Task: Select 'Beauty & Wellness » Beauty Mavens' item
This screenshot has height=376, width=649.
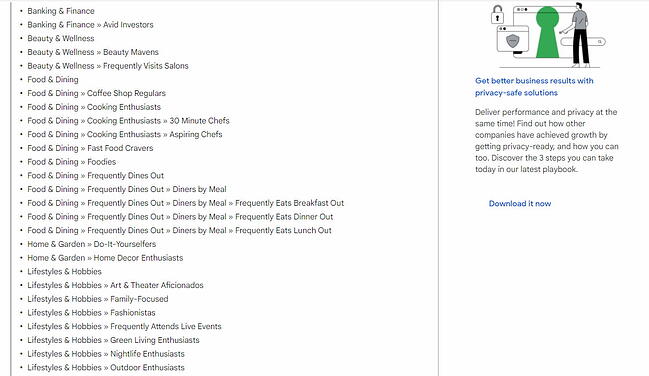Action: (93, 52)
